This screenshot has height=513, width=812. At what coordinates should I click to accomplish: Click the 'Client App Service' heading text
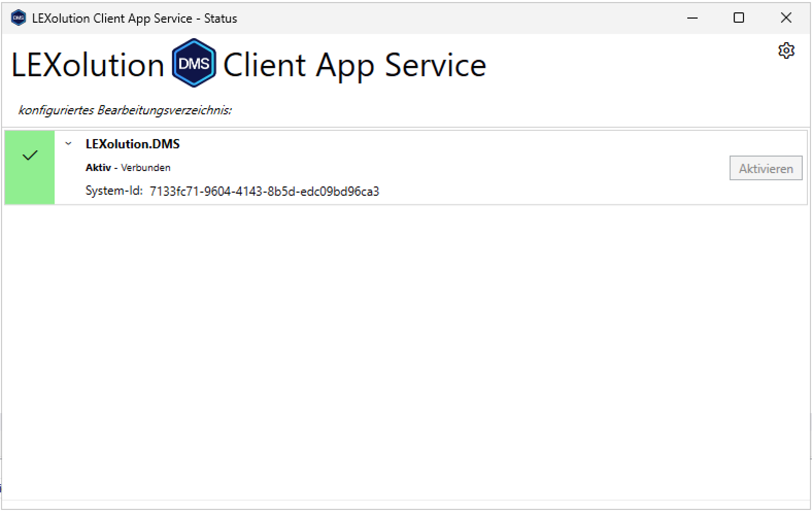[354, 66]
